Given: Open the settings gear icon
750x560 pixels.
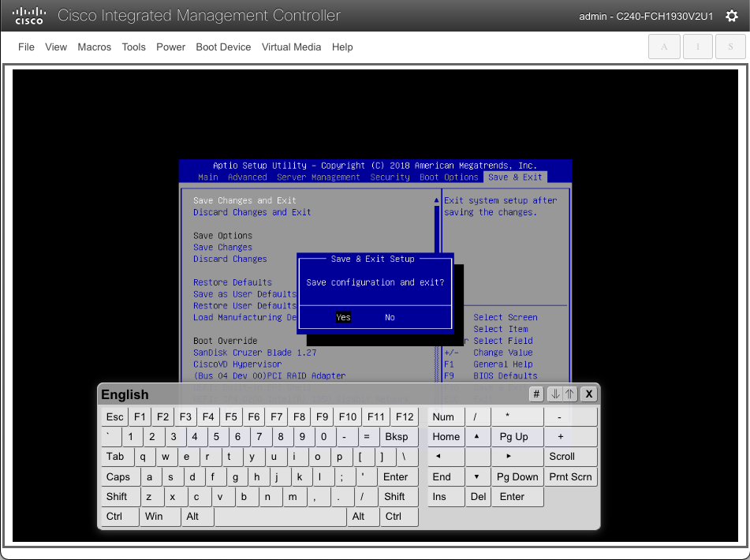Looking at the screenshot, I should (731, 16).
